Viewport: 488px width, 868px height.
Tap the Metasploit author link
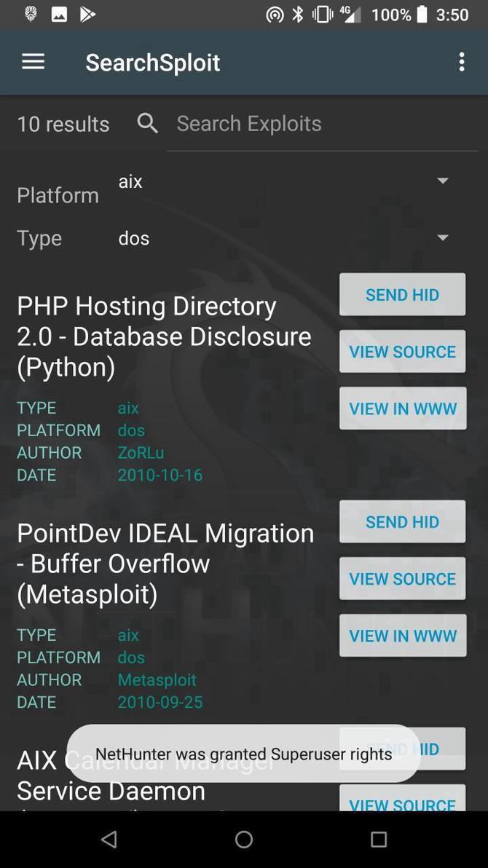point(157,679)
